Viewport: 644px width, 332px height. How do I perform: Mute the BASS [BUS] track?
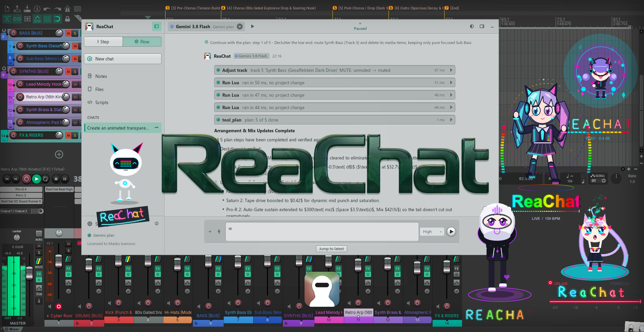[x=68, y=33]
